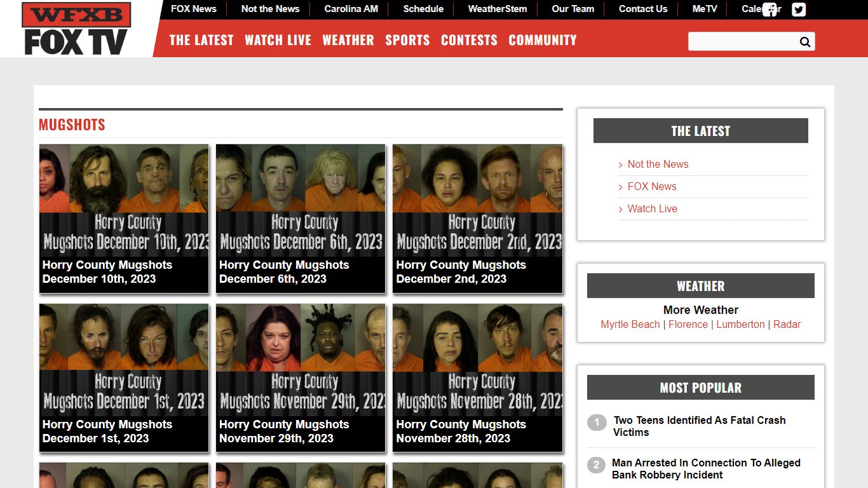Open the WEATHER navigation section
Image resolution: width=868 pixels, height=488 pixels.
click(x=348, y=40)
